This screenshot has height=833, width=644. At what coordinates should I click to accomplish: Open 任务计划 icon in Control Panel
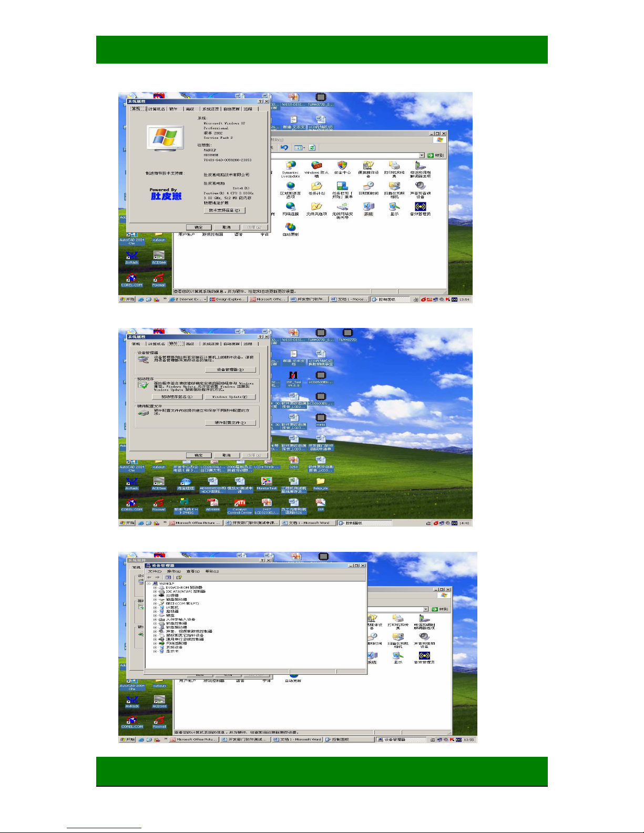316,188
